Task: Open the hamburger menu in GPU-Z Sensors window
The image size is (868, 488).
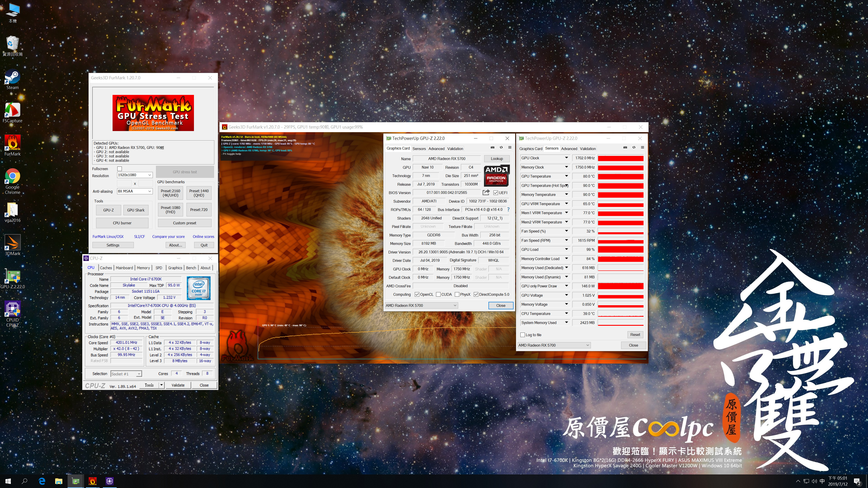Action: pyautogui.click(x=643, y=148)
